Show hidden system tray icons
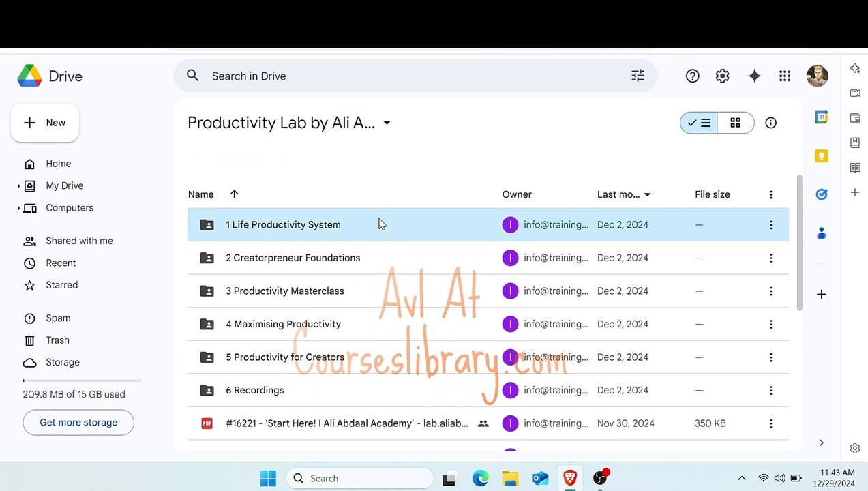868x491 pixels. click(x=742, y=478)
